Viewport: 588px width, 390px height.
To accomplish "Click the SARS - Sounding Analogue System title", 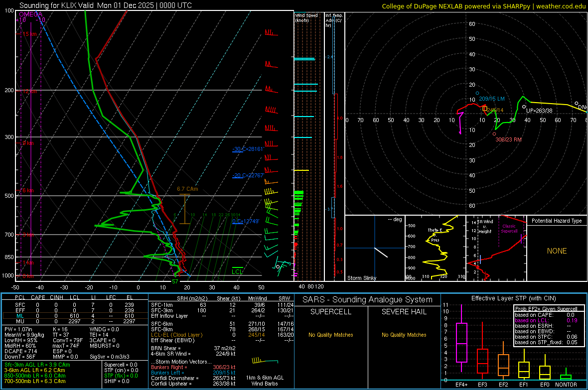I will click(x=367, y=300).
